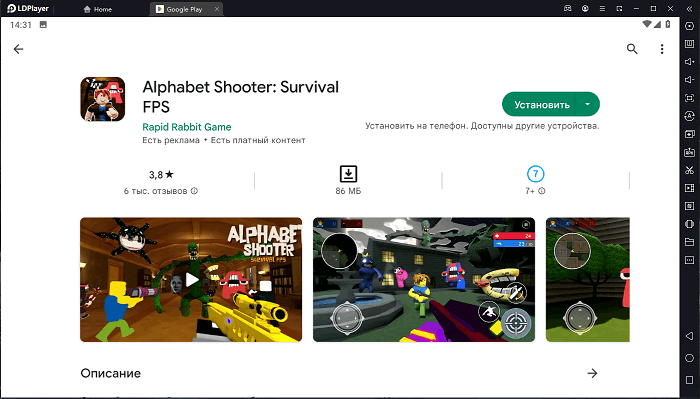Click the Install APK sidebar icon
700x399 pixels.
pos(689,152)
